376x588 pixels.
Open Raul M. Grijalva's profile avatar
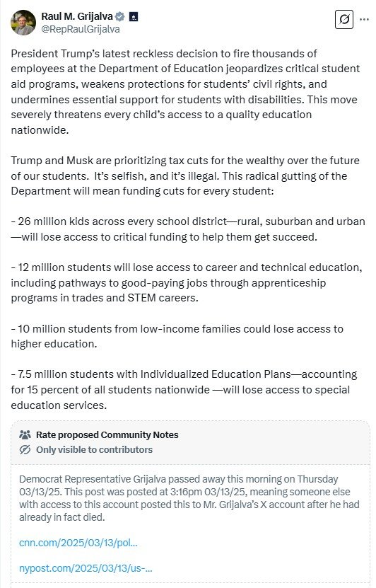[23, 23]
